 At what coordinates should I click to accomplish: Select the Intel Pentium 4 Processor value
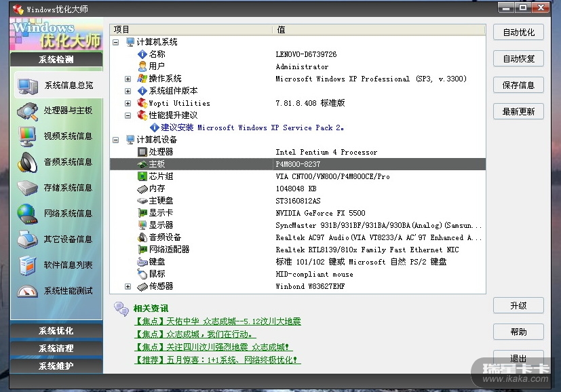[326, 153]
